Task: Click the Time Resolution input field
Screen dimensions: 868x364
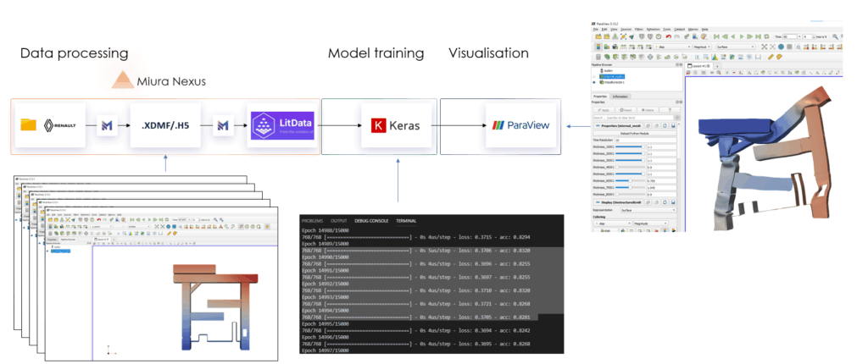Action: [x=646, y=140]
